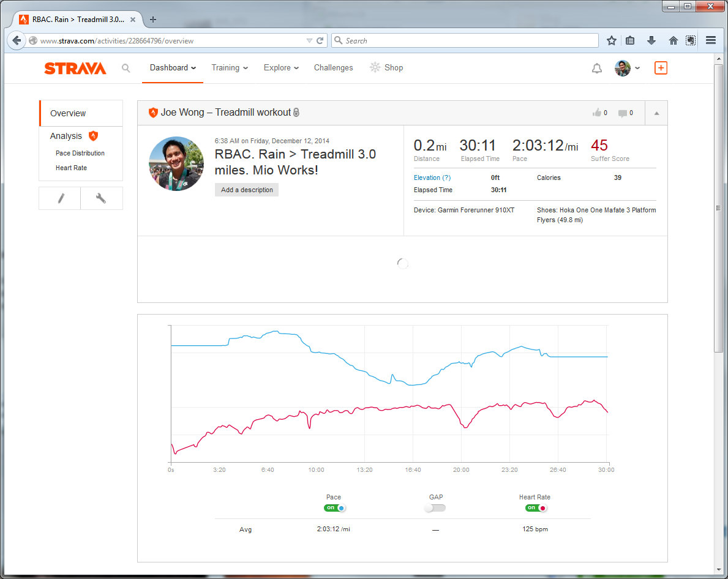Click the Add a description button
The height and width of the screenshot is (579, 728).
(247, 190)
